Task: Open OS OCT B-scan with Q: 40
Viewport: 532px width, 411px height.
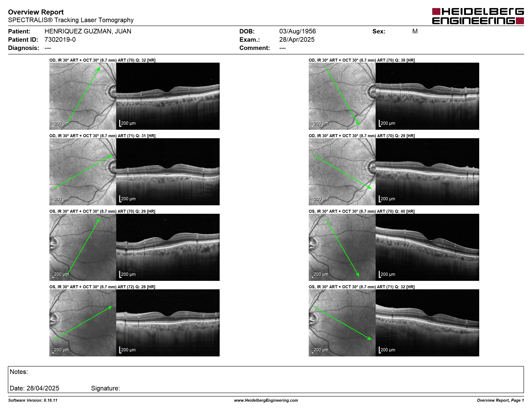Action: (427, 247)
